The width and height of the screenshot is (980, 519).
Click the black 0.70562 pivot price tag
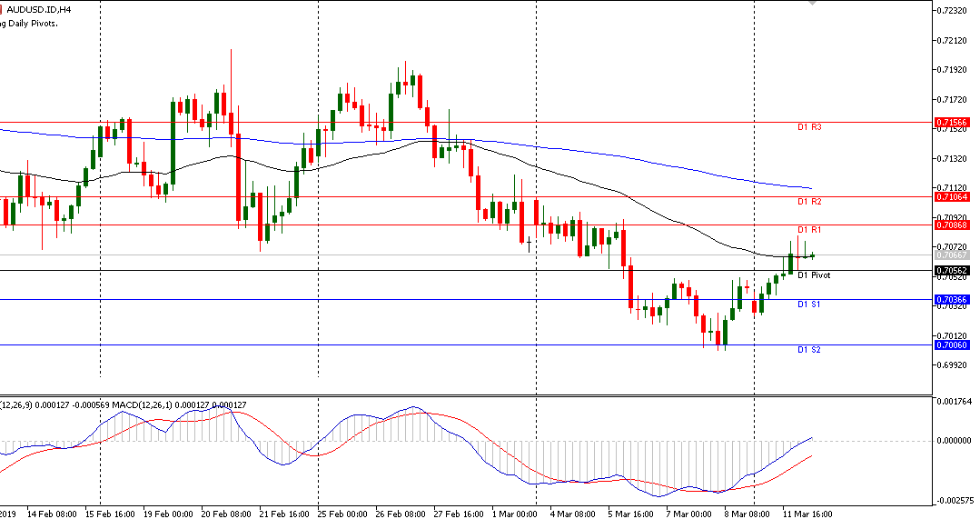(x=952, y=271)
